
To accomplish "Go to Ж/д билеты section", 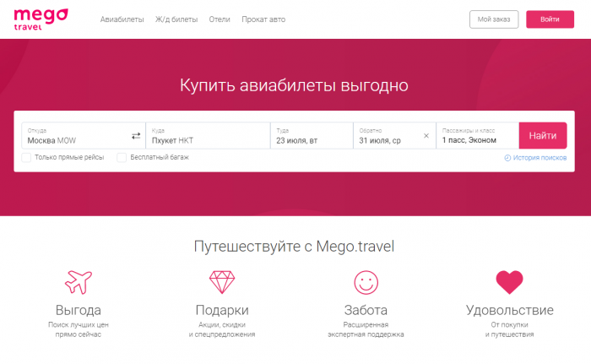I will point(176,19).
